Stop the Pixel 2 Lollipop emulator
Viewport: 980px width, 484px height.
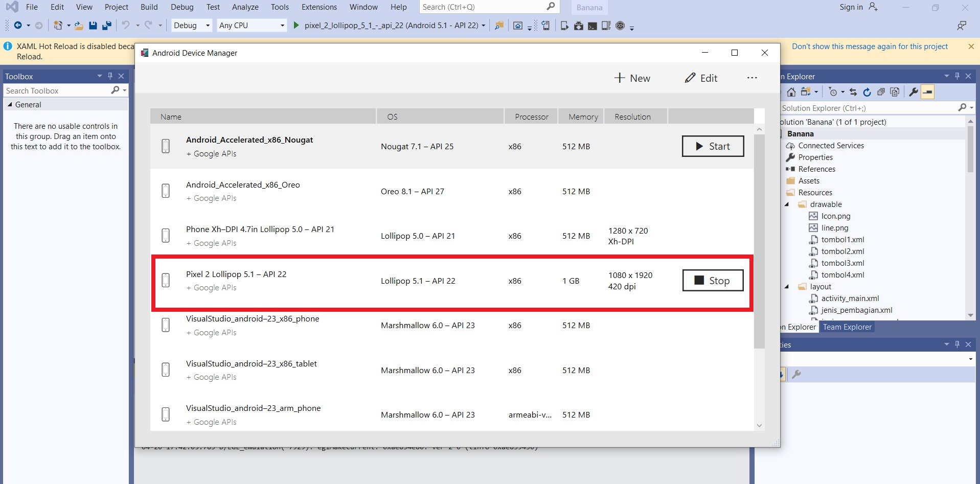point(713,281)
